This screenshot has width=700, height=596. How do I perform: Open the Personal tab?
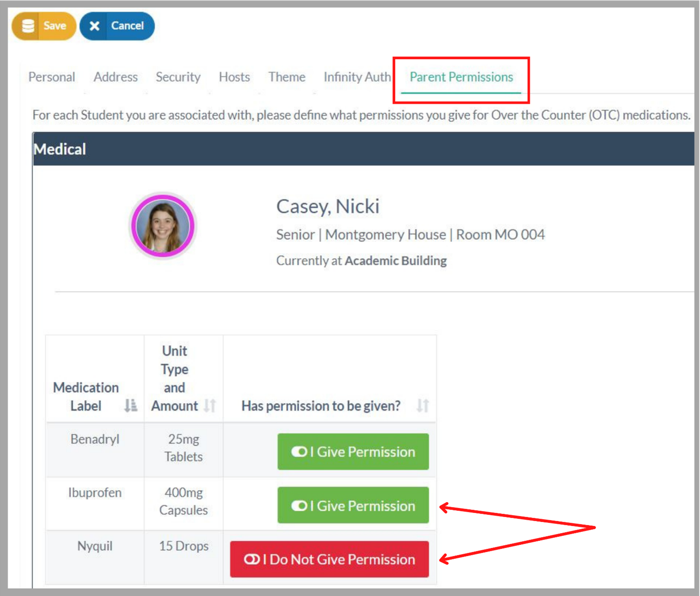[52, 77]
